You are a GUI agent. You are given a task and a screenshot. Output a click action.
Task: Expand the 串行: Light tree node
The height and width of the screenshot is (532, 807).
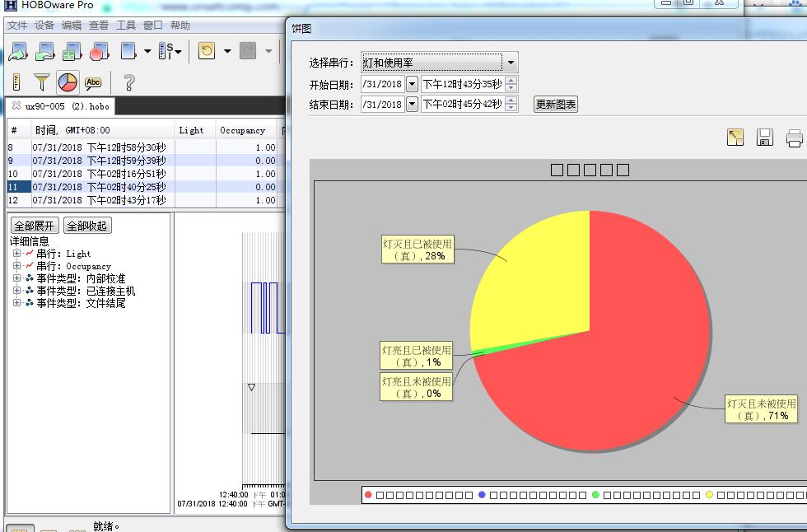pos(16,254)
